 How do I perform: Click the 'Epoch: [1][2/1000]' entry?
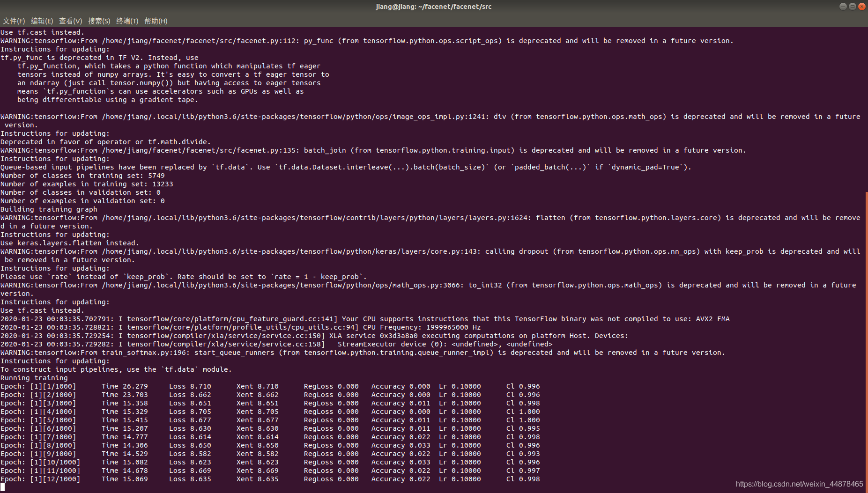[38, 395]
